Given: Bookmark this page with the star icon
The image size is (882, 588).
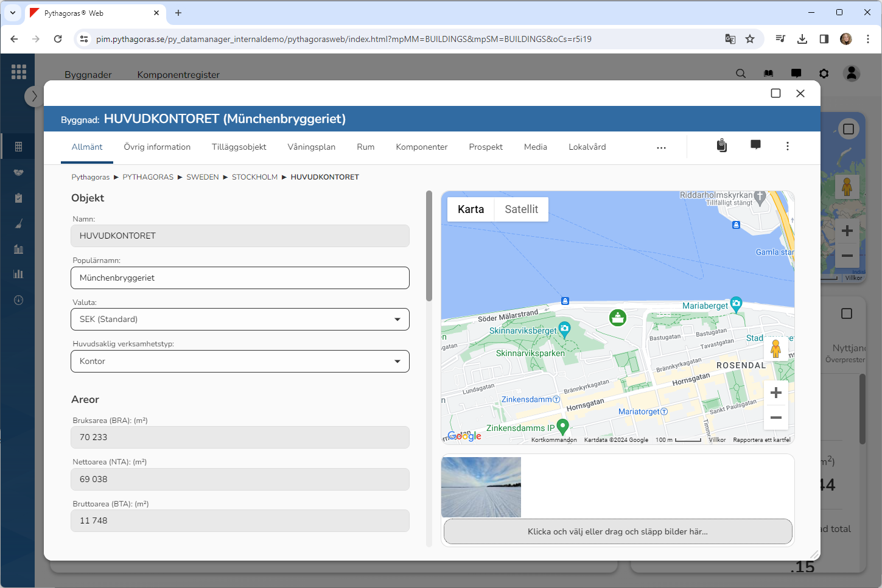Looking at the screenshot, I should tap(750, 39).
